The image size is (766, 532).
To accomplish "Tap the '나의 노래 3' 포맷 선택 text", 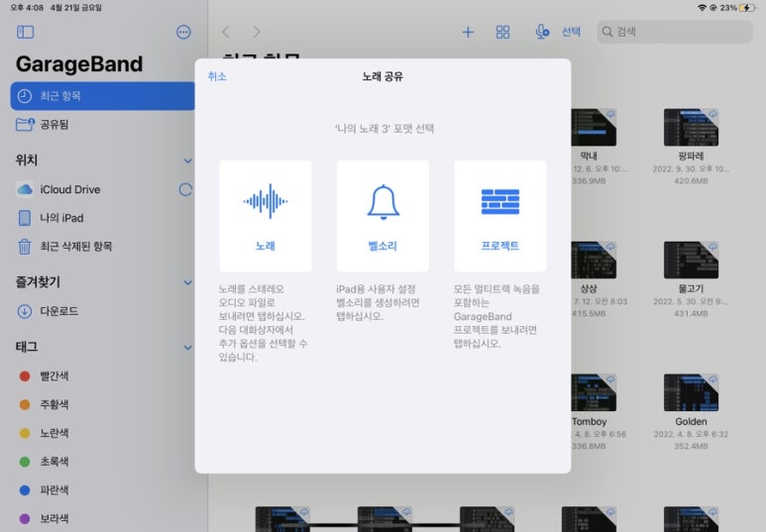I will [x=384, y=129].
